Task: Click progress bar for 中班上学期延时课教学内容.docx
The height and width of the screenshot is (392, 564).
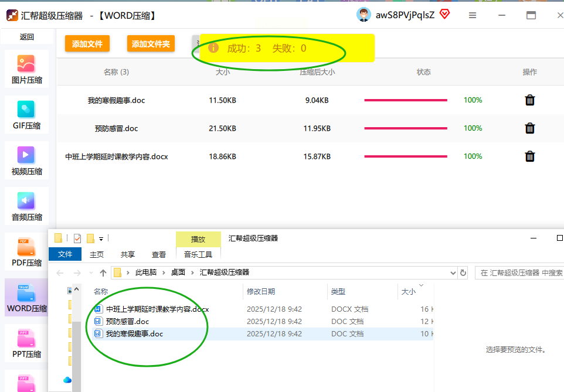Action: (x=406, y=156)
